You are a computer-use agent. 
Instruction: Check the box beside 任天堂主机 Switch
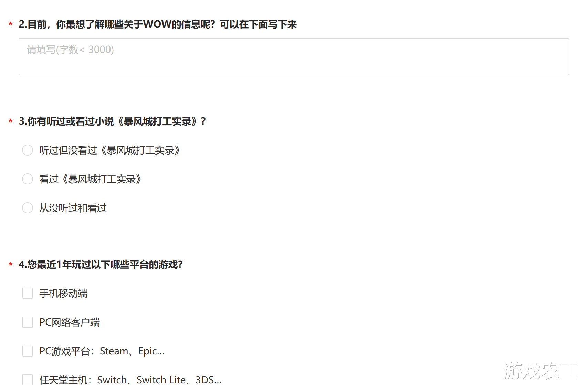pos(28,380)
